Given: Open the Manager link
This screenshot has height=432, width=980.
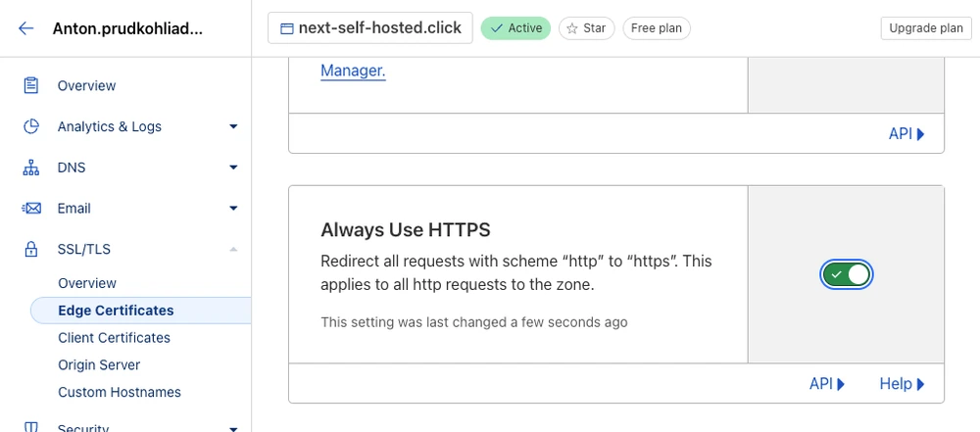Looking at the screenshot, I should [353, 72].
